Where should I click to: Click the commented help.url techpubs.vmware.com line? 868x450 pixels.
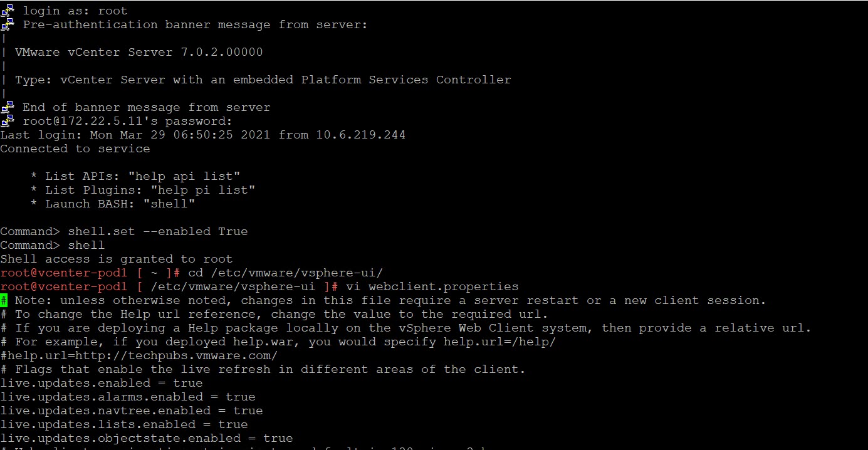(139, 355)
